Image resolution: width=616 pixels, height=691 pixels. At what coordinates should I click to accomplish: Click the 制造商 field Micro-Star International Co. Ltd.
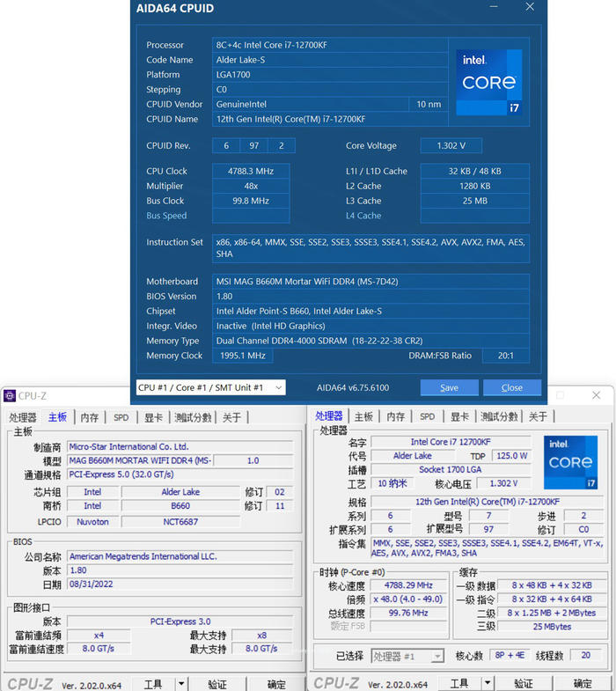[x=180, y=447]
